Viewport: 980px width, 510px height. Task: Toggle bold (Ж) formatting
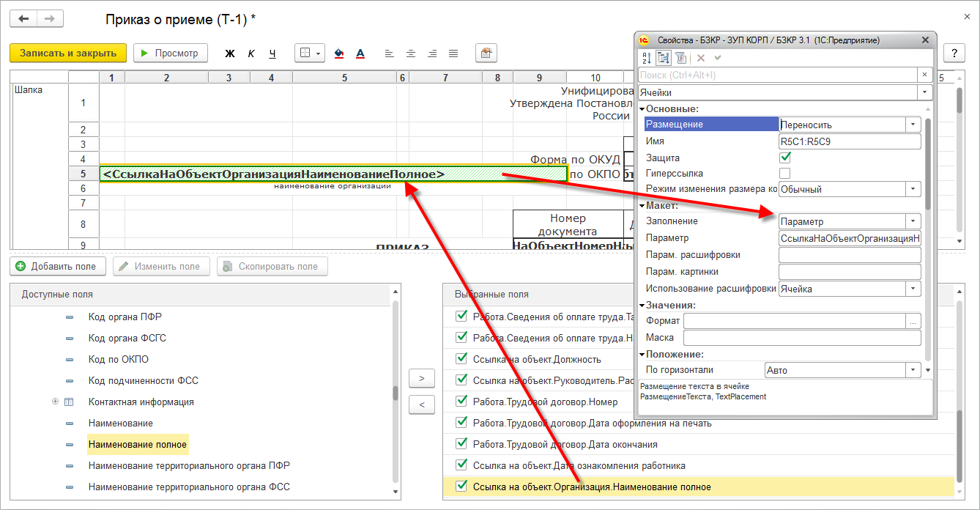coord(230,53)
